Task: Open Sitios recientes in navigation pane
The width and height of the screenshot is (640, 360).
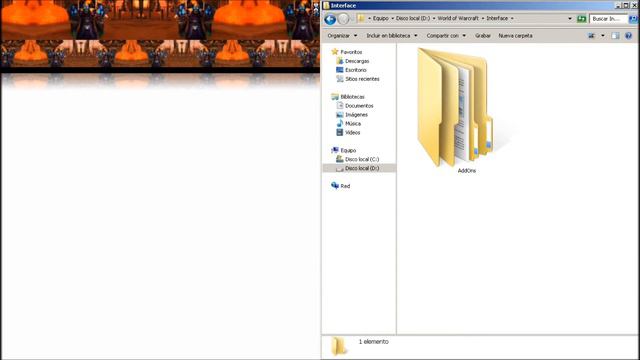Action: coord(362,79)
